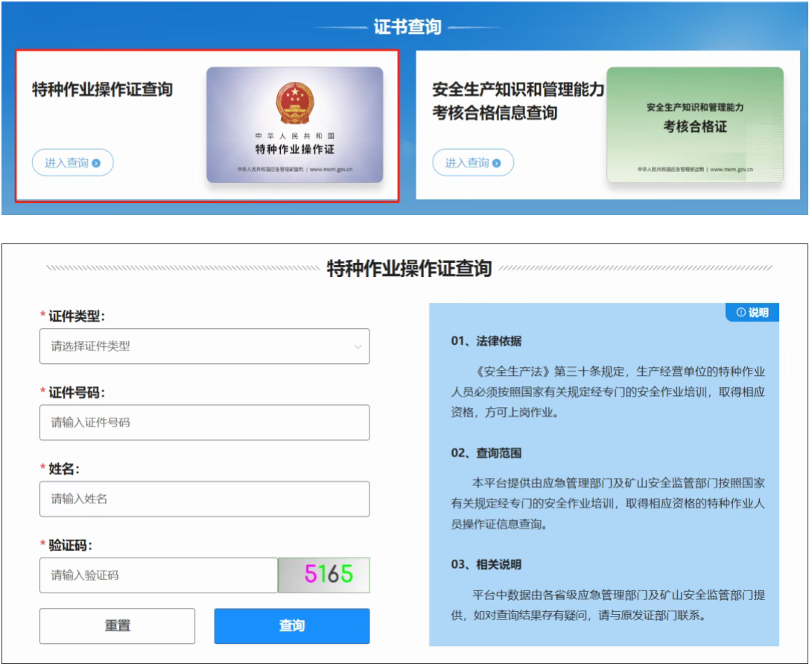Click into the 姓名 text field
The image size is (812, 670).
click(x=204, y=499)
